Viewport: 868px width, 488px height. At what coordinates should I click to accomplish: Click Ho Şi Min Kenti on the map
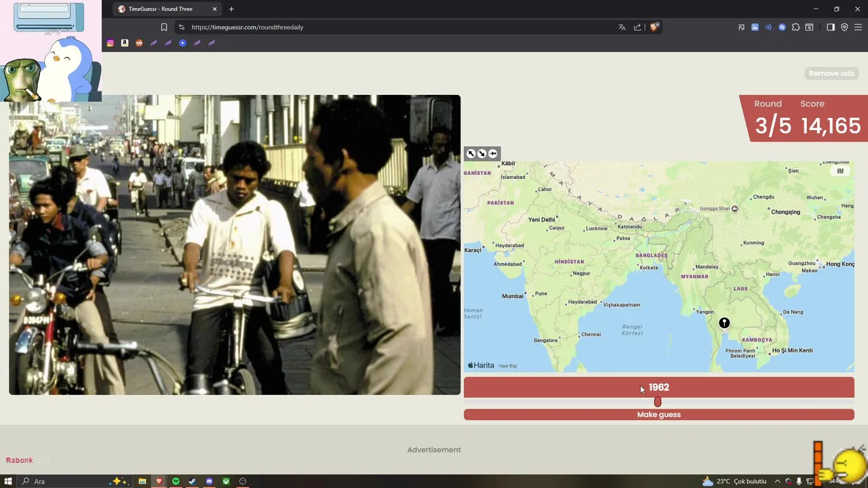[x=792, y=350]
